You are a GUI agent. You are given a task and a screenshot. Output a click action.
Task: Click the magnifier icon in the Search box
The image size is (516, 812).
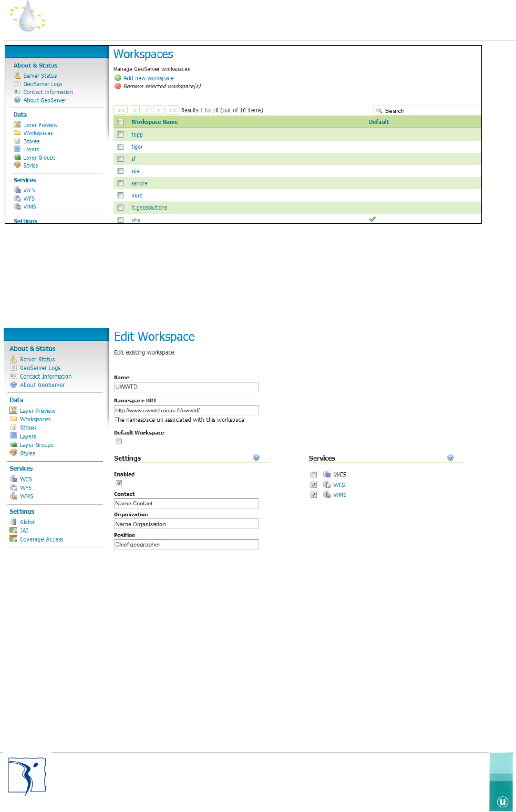click(379, 111)
